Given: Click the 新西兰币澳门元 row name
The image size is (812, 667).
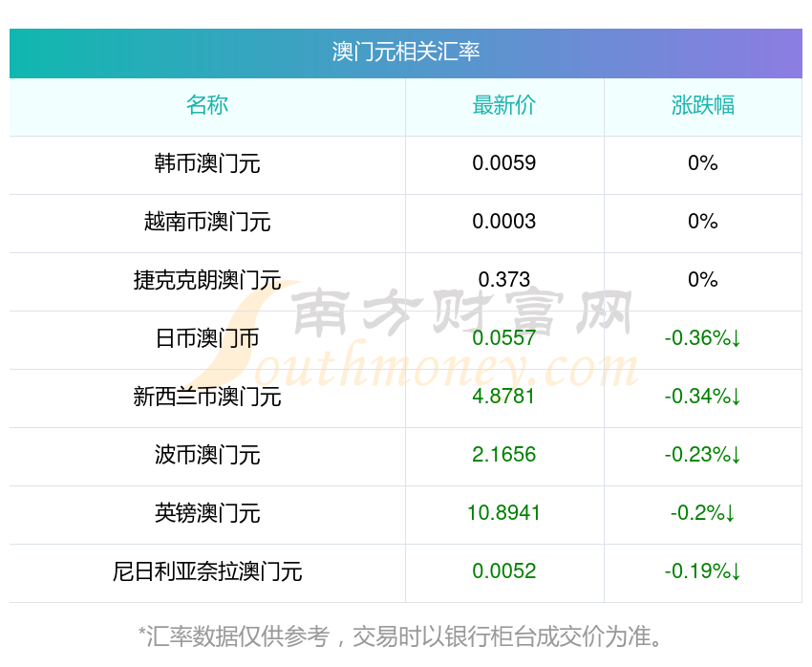Looking at the screenshot, I should coord(207,397).
